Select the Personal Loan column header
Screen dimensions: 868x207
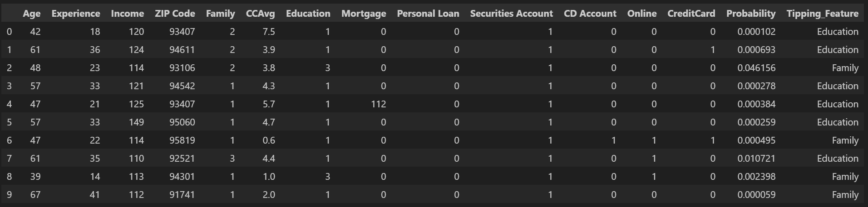(428, 14)
